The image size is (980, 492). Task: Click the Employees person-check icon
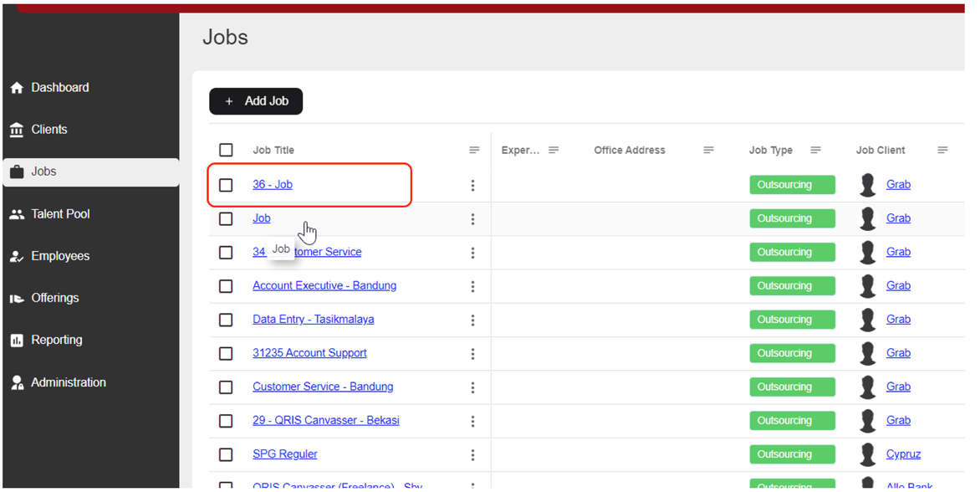coord(17,257)
